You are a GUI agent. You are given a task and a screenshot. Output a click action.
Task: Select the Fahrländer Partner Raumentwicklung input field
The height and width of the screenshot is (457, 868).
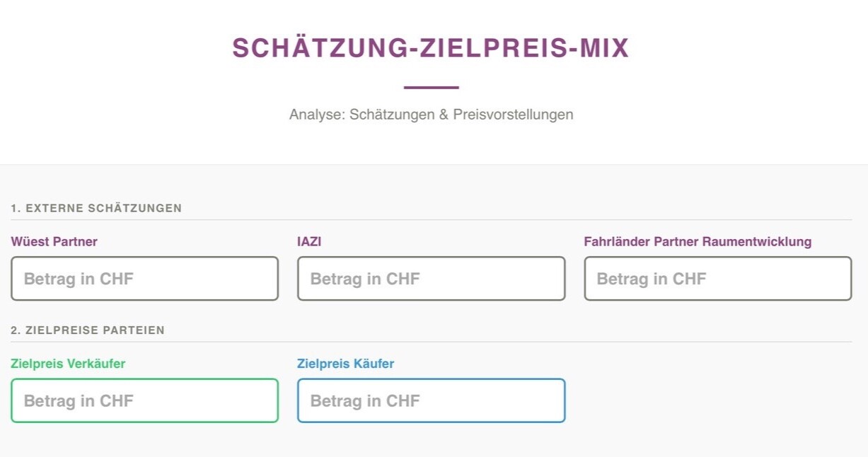coord(717,279)
